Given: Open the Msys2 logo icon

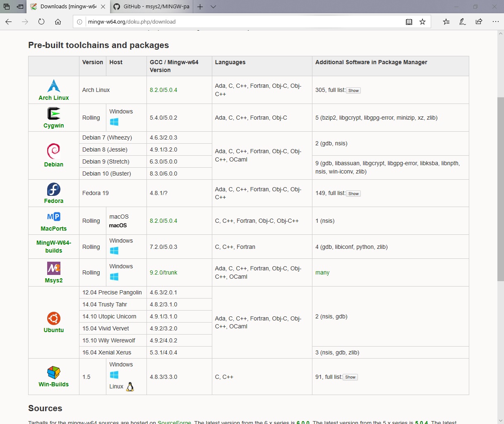Looking at the screenshot, I should coord(54,268).
